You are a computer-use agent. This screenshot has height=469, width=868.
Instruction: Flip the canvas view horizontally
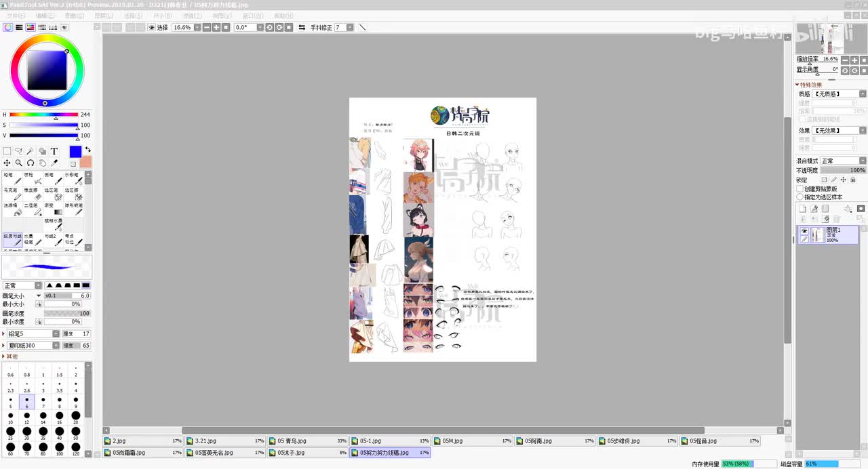click(302, 28)
